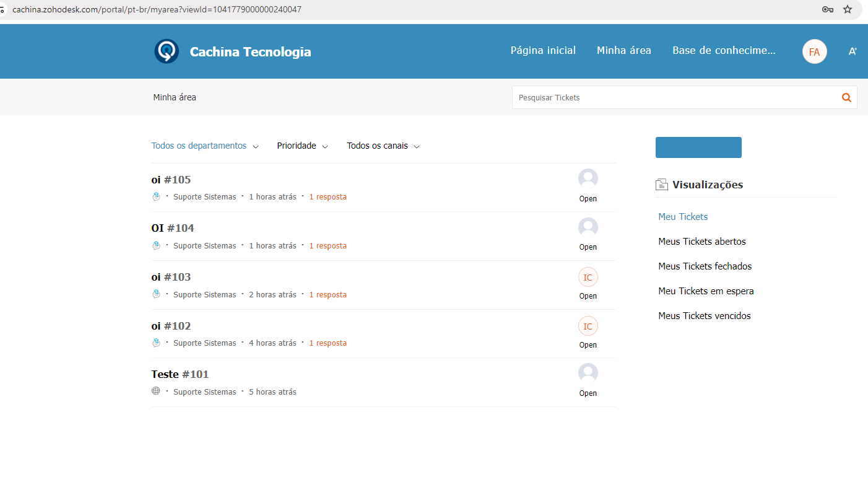
Task: Expand Todos os departamentos dropdown
Action: [205, 146]
